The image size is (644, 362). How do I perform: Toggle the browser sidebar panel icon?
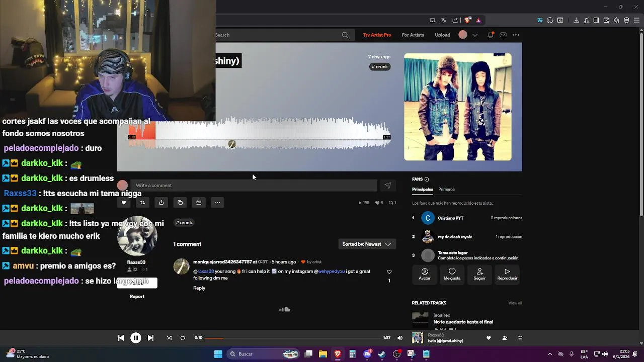pyautogui.click(x=596, y=20)
